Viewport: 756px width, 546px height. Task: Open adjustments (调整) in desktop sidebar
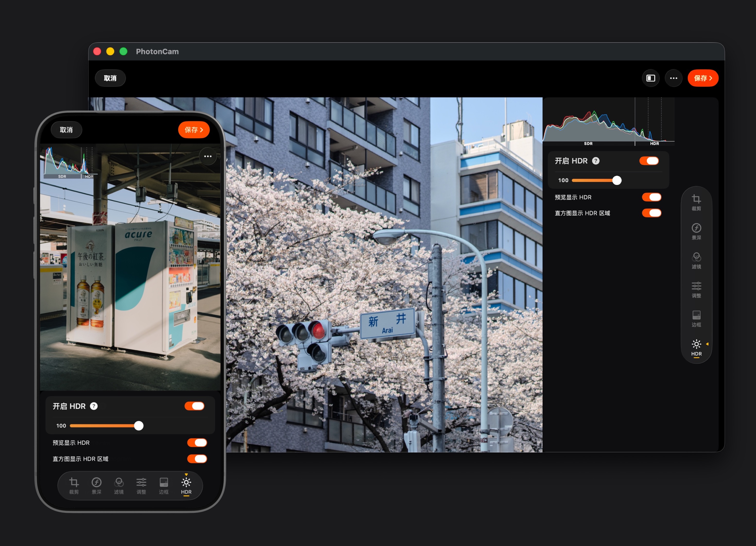[x=696, y=289]
